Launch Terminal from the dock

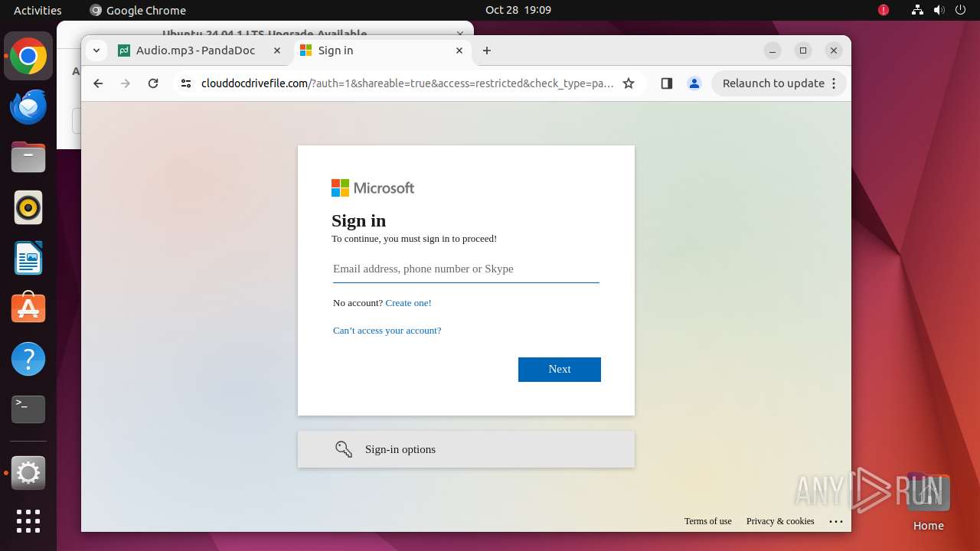click(x=28, y=409)
